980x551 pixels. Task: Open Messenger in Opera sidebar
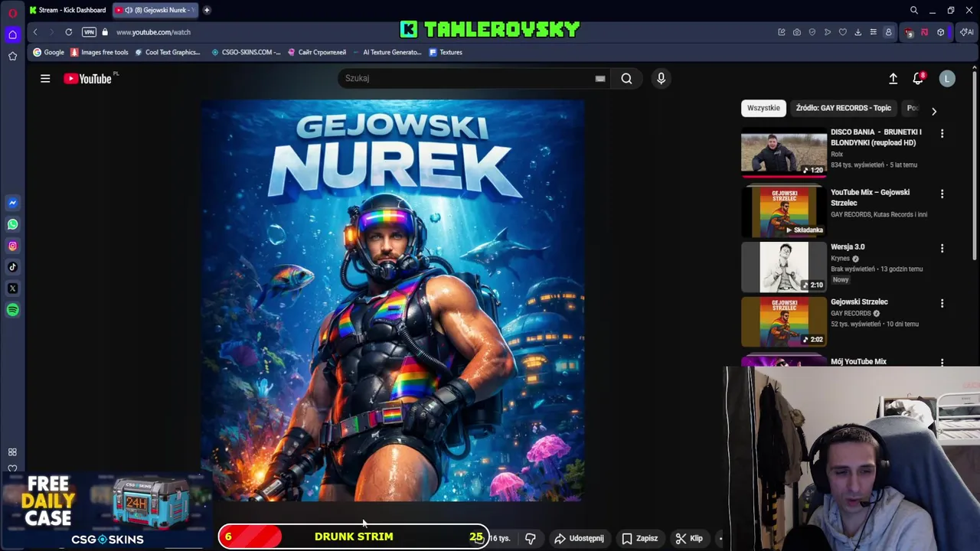[12, 203]
